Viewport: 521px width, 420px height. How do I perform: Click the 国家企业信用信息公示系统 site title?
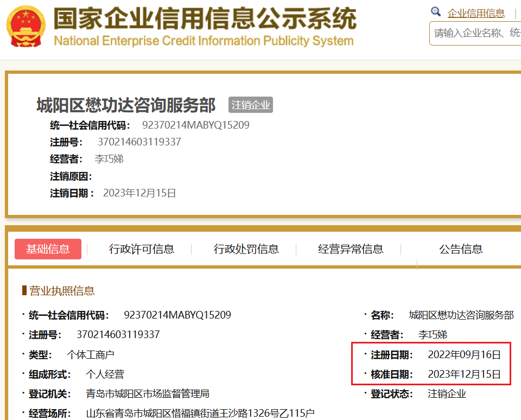pos(205,20)
